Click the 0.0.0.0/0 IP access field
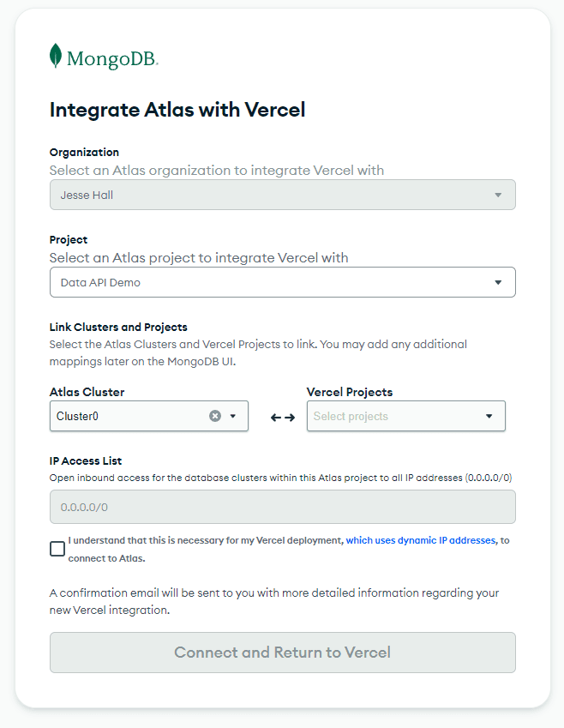This screenshot has width=564, height=728. (x=282, y=507)
